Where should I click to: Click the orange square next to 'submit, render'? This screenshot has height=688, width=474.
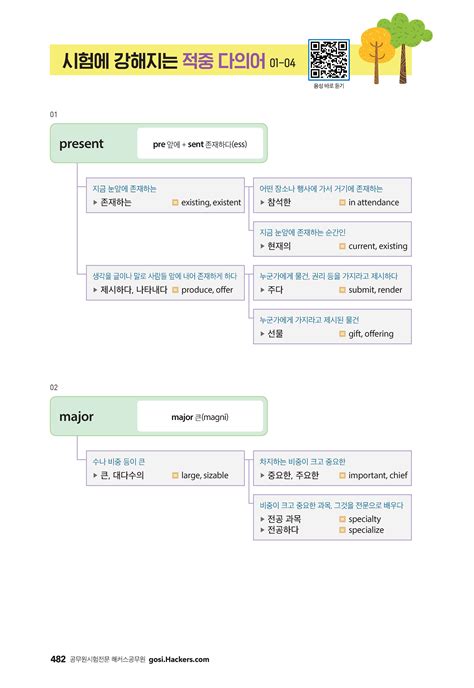[342, 290]
